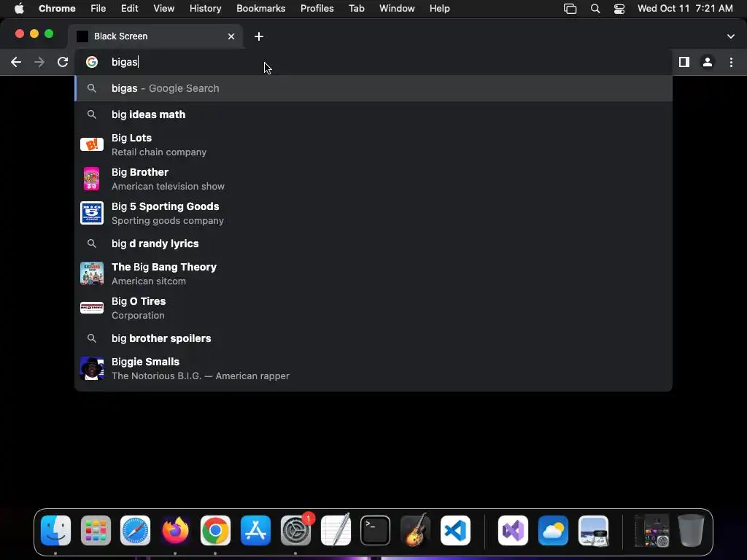747x560 pixels.
Task: Choose 'bigas - Google Search' suggestion
Action: pos(373,88)
